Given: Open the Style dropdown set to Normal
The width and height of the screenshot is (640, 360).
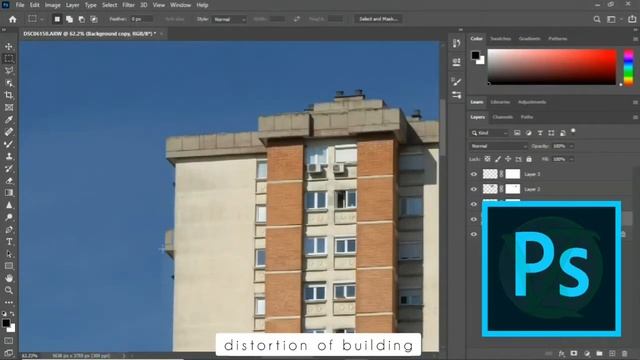Looking at the screenshot, I should click(x=229, y=19).
